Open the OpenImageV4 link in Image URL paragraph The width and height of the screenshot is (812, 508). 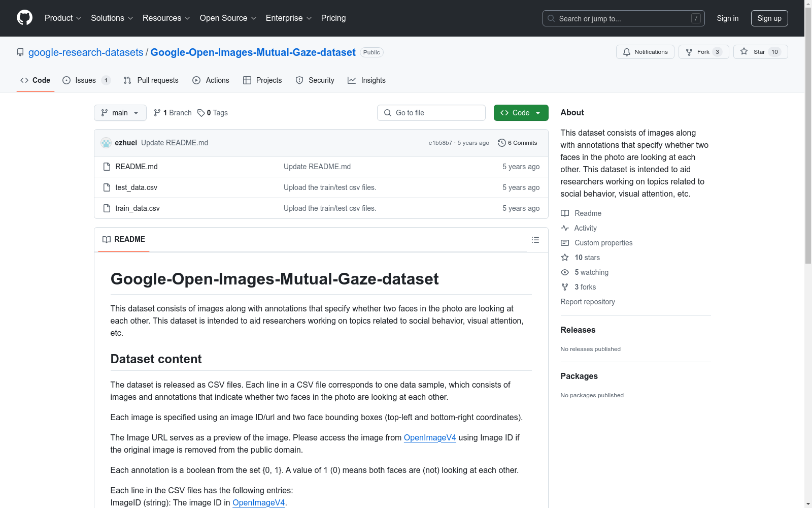pos(430,437)
